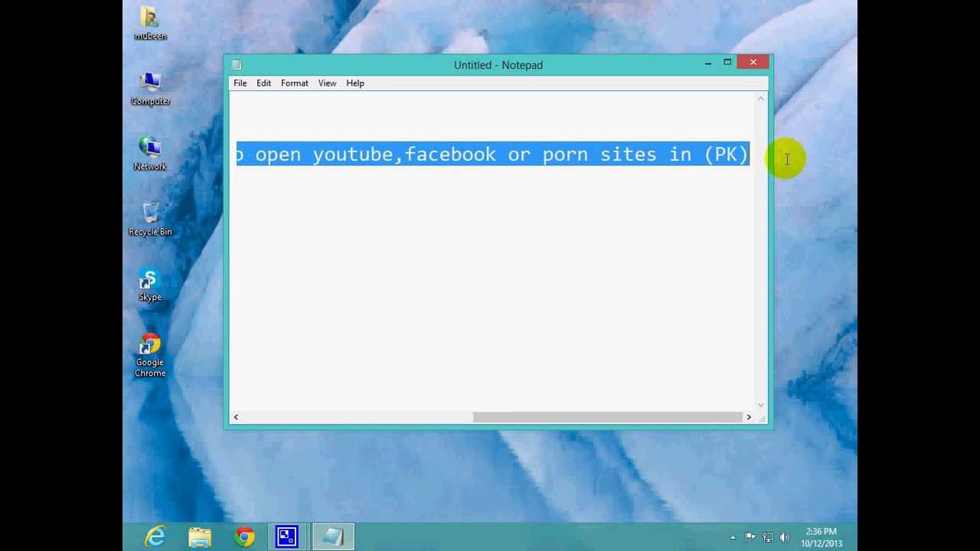Click the vertical scrollbar up arrow
This screenshot has width=980, height=551.
coord(761,99)
